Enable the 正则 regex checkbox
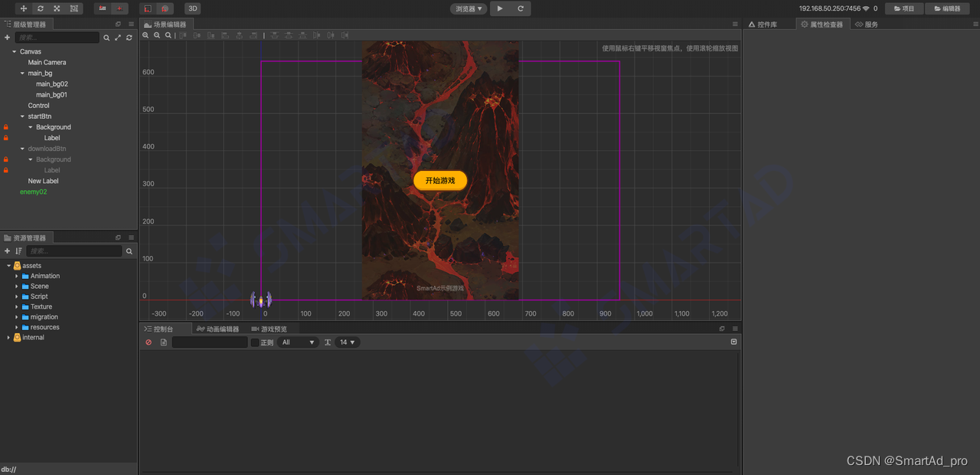Viewport: 980px width, 475px height. [x=255, y=342]
